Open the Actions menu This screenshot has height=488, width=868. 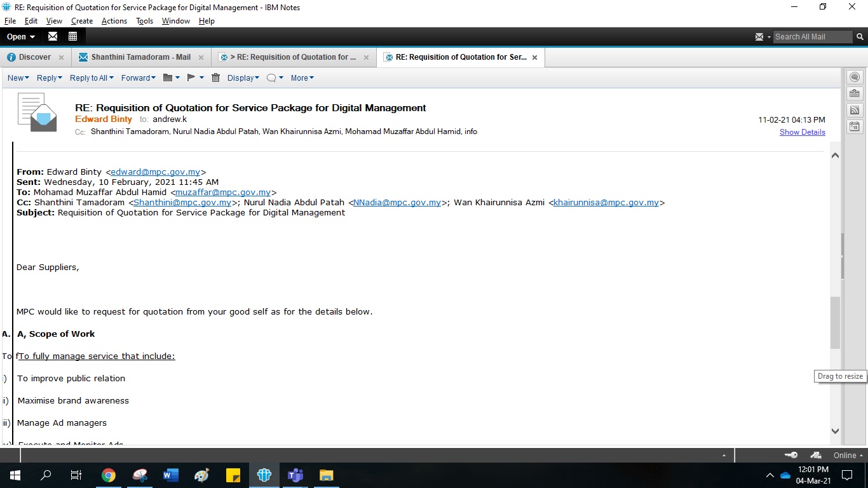point(114,21)
